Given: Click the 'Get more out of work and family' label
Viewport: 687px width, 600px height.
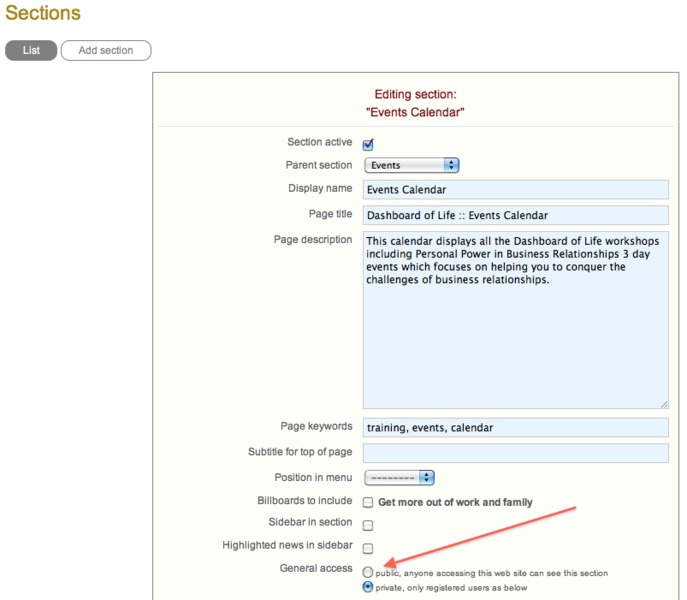Looking at the screenshot, I should point(455,502).
